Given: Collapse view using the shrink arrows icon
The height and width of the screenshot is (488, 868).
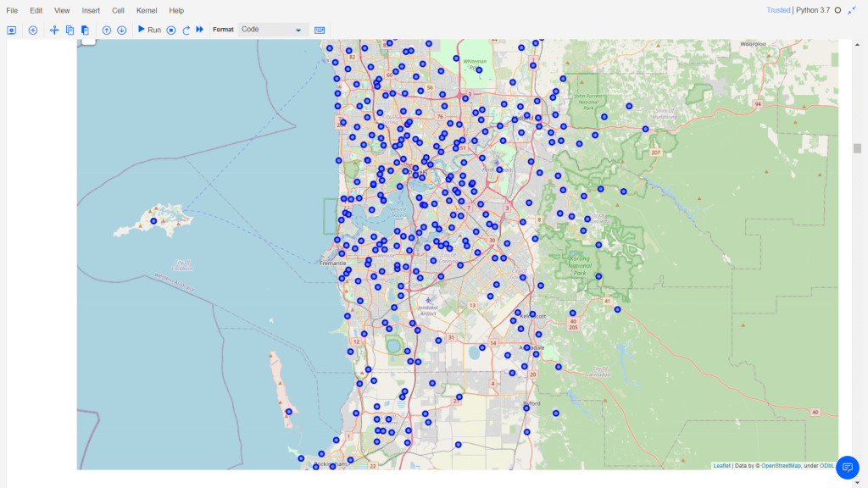Looking at the screenshot, I should coord(852,10).
